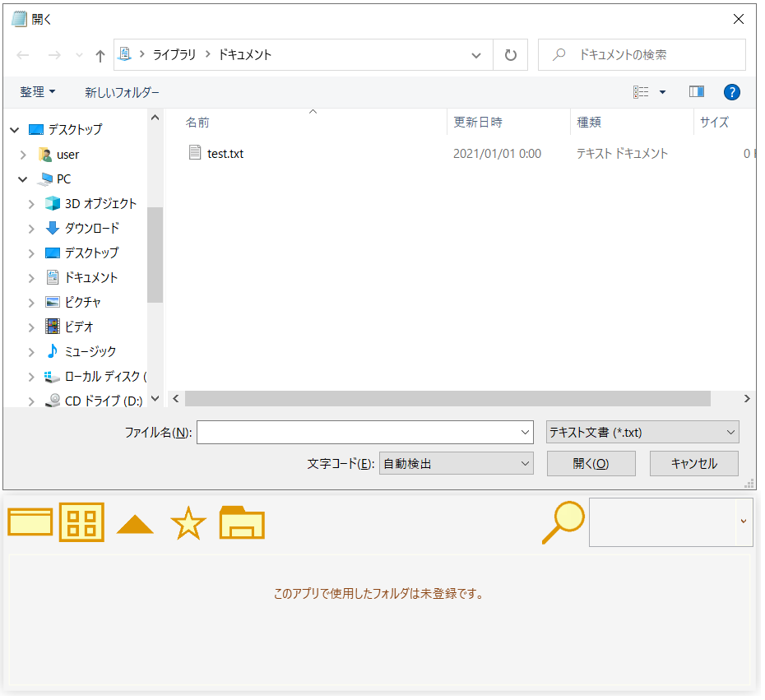This screenshot has height=700, width=765.
Task: Go to parent folder using the up arrow icon
Action: click(x=99, y=54)
